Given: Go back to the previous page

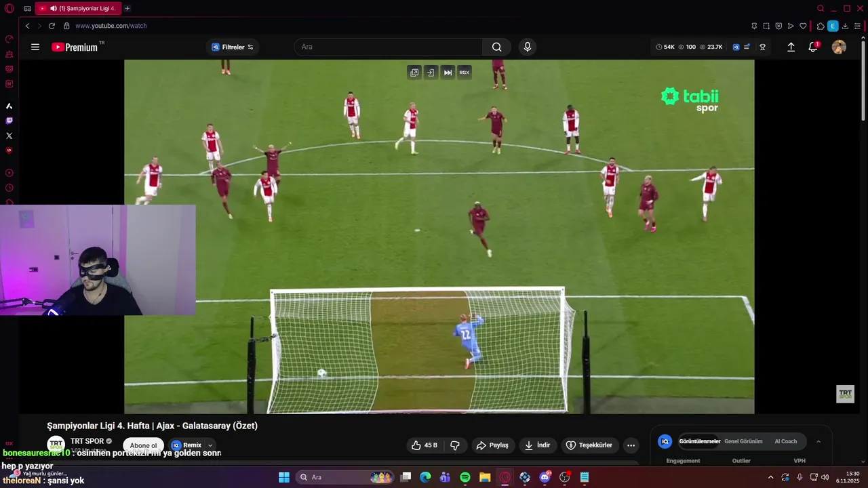Looking at the screenshot, I should pyautogui.click(x=27, y=26).
